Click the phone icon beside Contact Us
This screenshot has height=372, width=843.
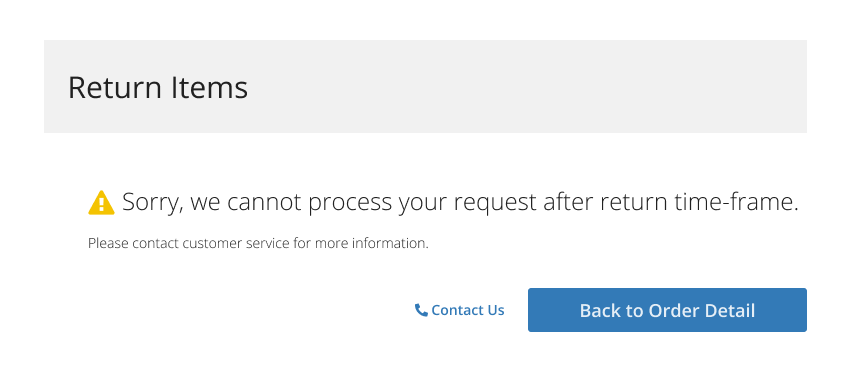click(421, 310)
